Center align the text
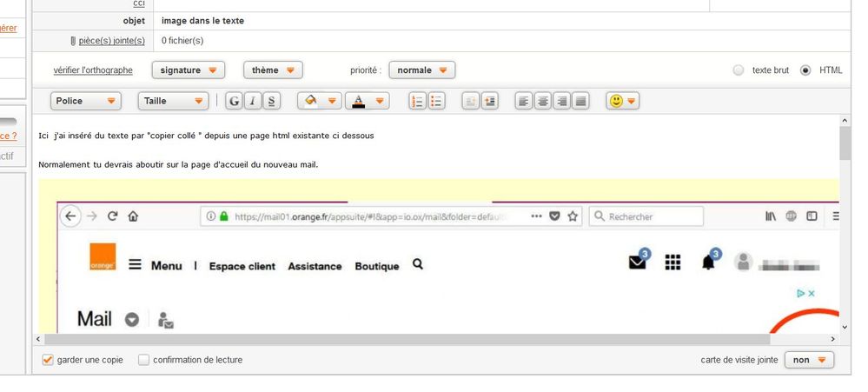 pos(543,101)
